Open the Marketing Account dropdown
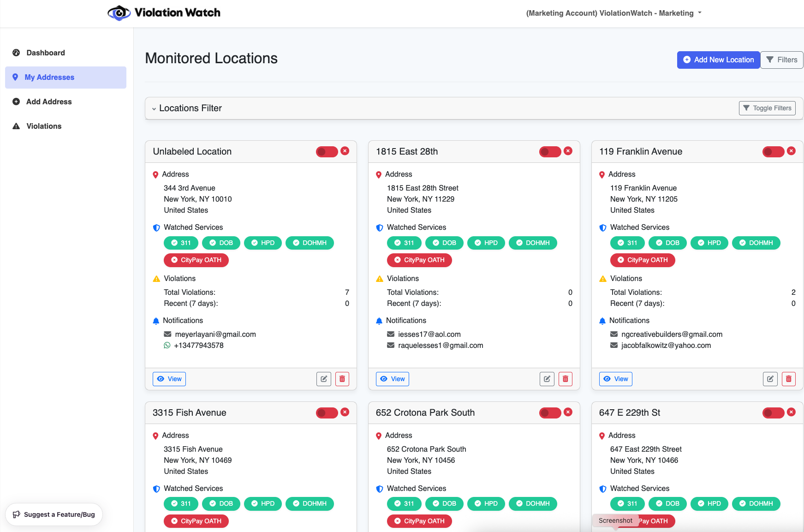The width and height of the screenshot is (804, 532). click(x=613, y=13)
